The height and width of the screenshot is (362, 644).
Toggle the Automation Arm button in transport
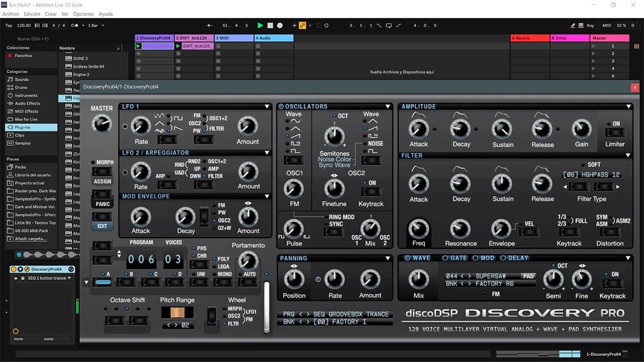pos(302,25)
